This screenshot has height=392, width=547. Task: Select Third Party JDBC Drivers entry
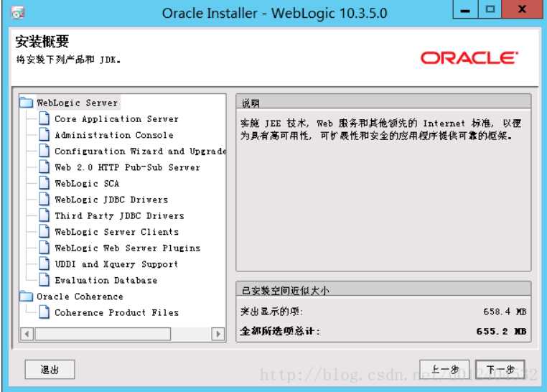(119, 216)
